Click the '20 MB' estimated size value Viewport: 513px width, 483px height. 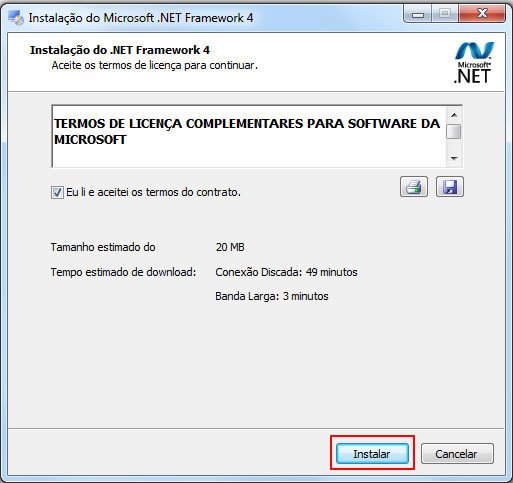(x=230, y=247)
